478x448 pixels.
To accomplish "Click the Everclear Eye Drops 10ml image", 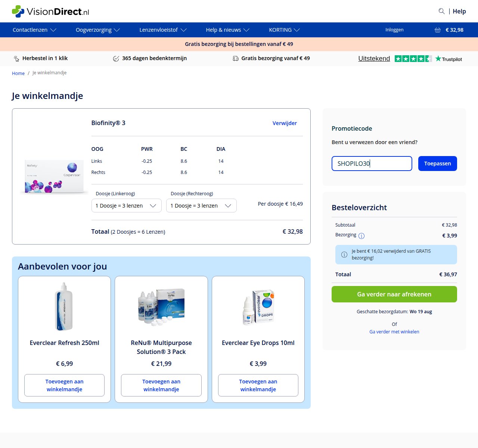I will click(x=258, y=307).
